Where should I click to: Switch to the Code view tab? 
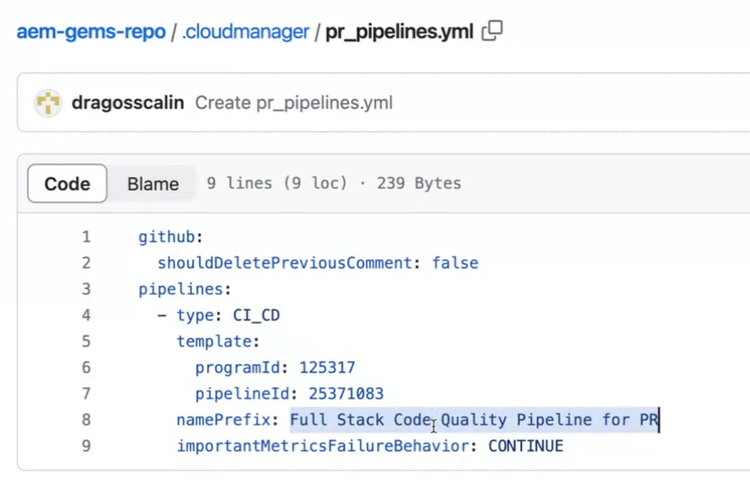[67, 184]
